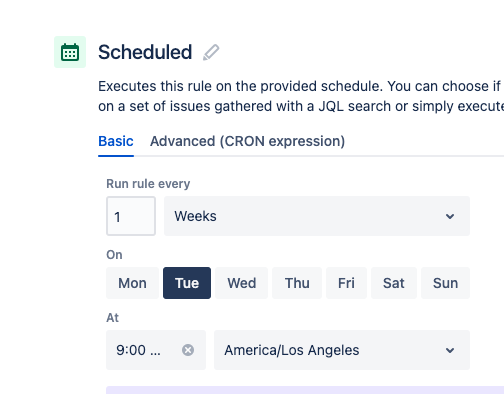Viewport: 504px width, 394px height.
Task: Enable Thu as a run day
Action: point(297,283)
